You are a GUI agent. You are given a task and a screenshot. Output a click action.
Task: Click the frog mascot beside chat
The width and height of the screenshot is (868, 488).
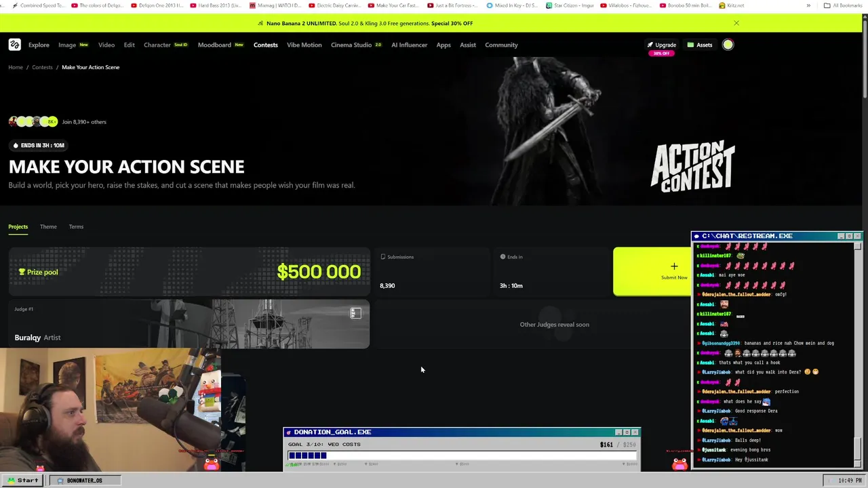(680, 463)
